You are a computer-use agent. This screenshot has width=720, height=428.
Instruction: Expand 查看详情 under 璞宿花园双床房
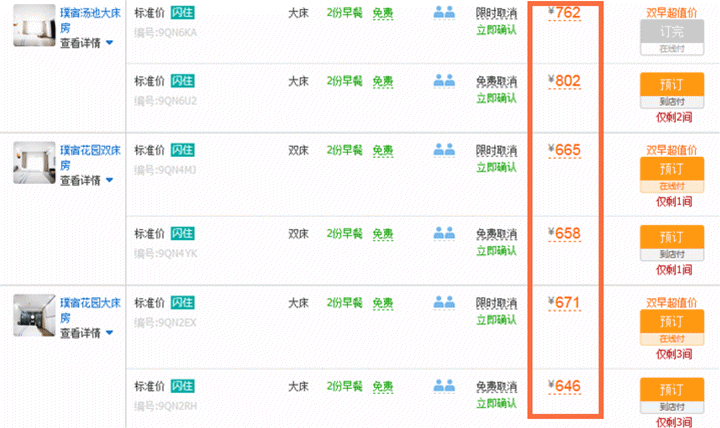[86, 180]
